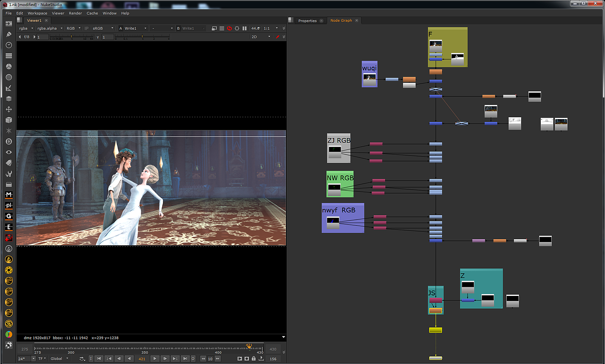This screenshot has width=605, height=364.
Task: Open the Particles nodes menu
Action: point(9,130)
